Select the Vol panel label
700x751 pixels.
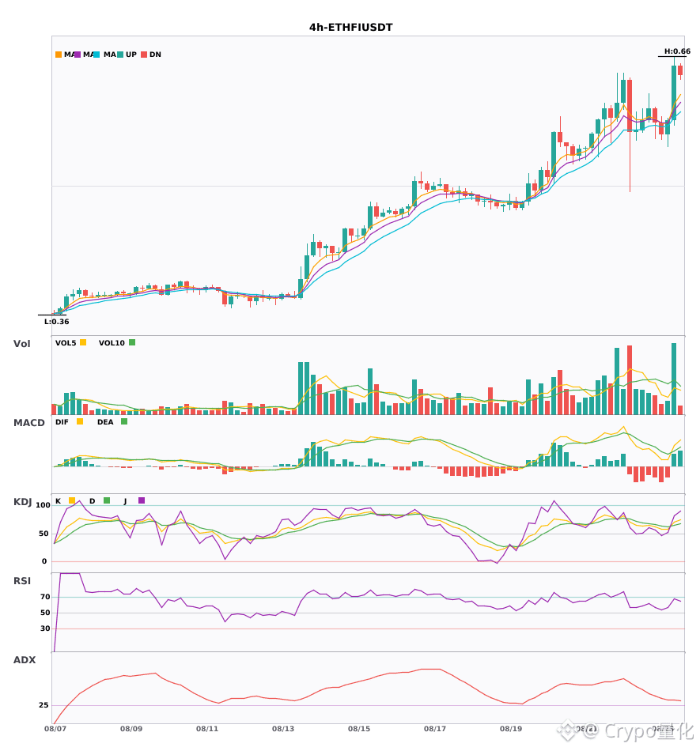click(21, 343)
